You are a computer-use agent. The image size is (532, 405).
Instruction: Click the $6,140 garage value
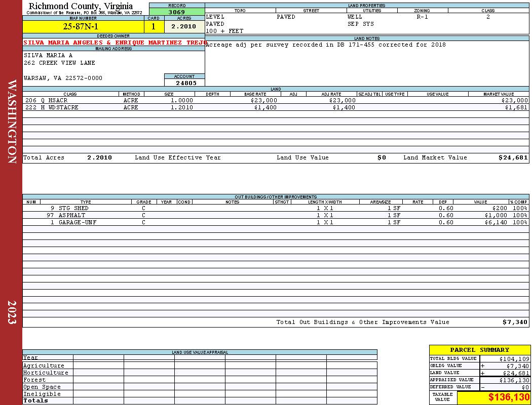coord(496,222)
